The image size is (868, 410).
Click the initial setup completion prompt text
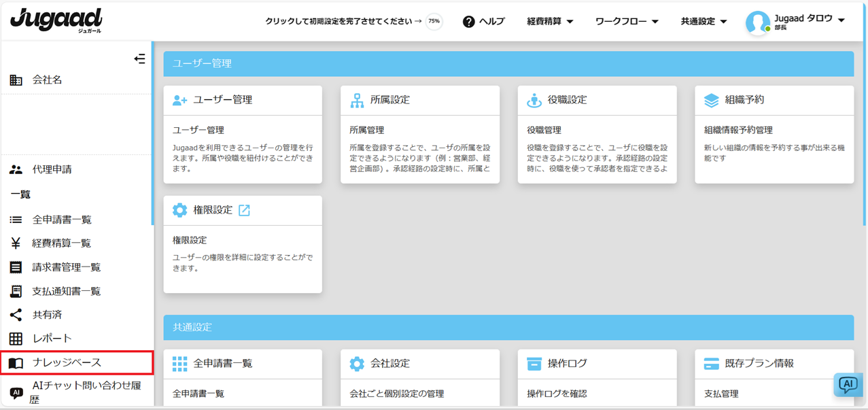(343, 21)
